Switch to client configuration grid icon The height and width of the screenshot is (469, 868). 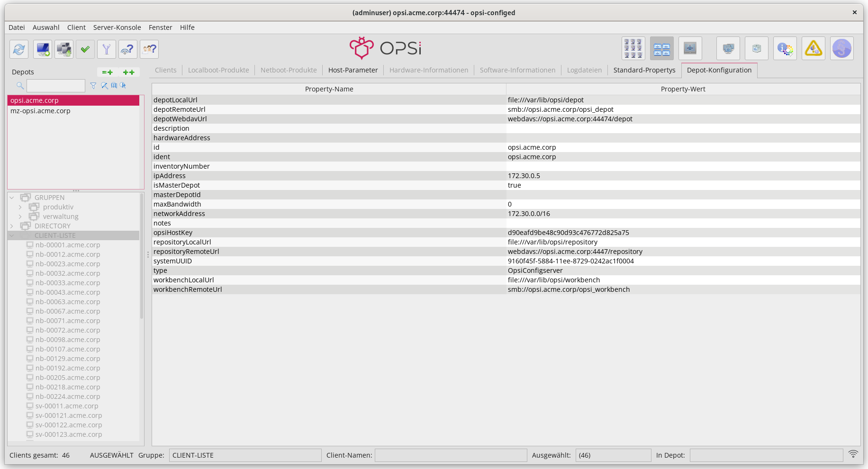click(x=633, y=48)
